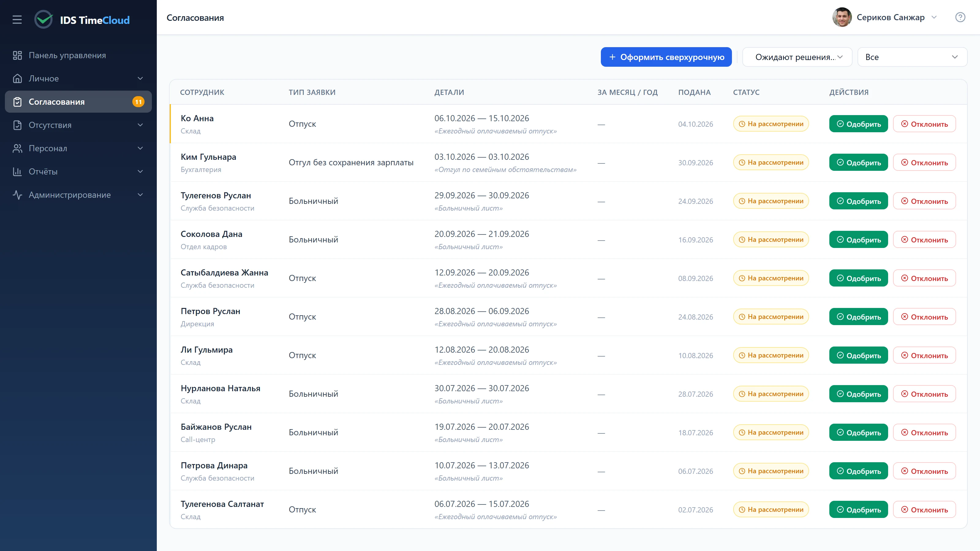Click Оформить сверхурочную button
980x551 pixels.
666,57
